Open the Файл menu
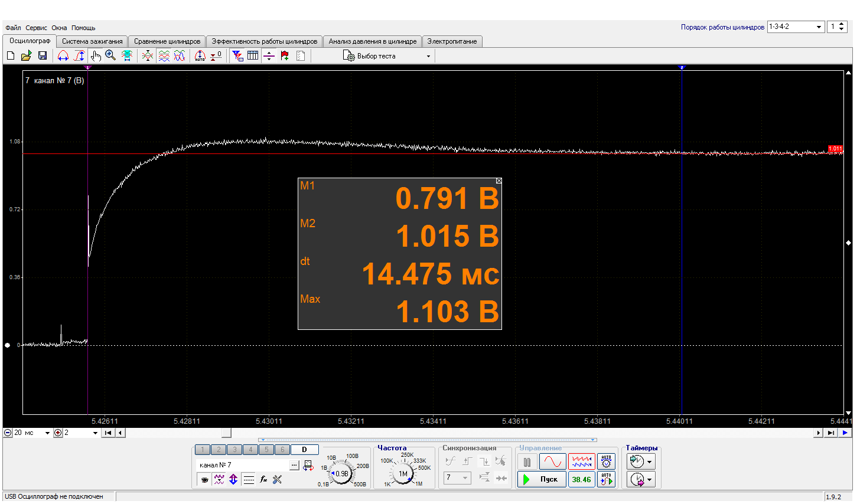Screen dimensions: 860x504 [13, 28]
